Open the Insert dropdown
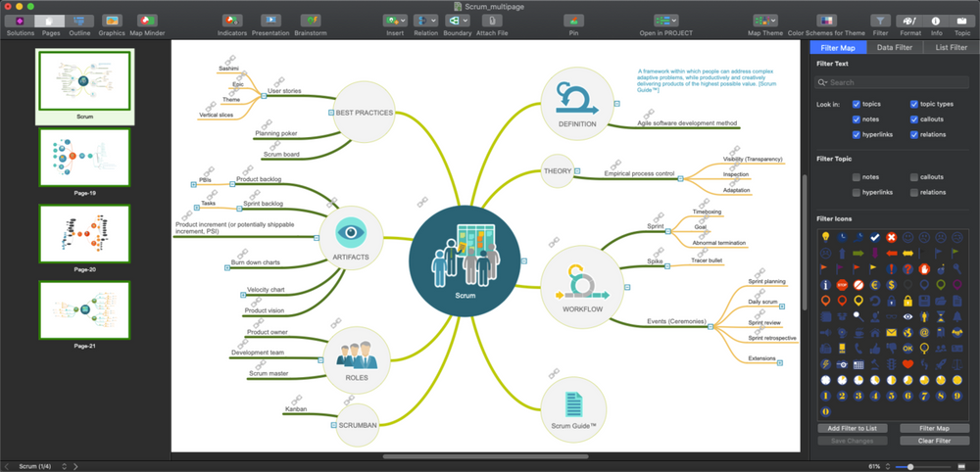 coord(395,21)
